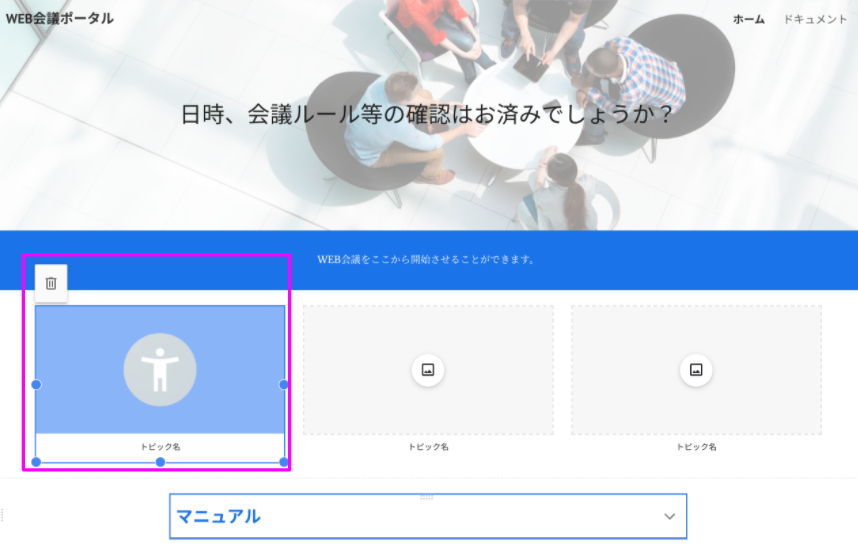Viewport: 858px width, 551px height.
Task: Expand the マニュアル section with the chevron
Action: 669,517
